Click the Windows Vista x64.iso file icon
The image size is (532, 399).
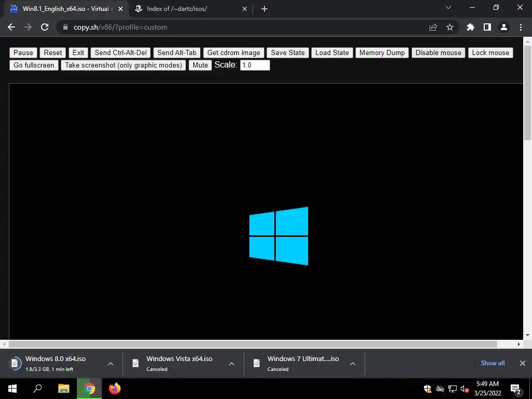(x=136, y=363)
